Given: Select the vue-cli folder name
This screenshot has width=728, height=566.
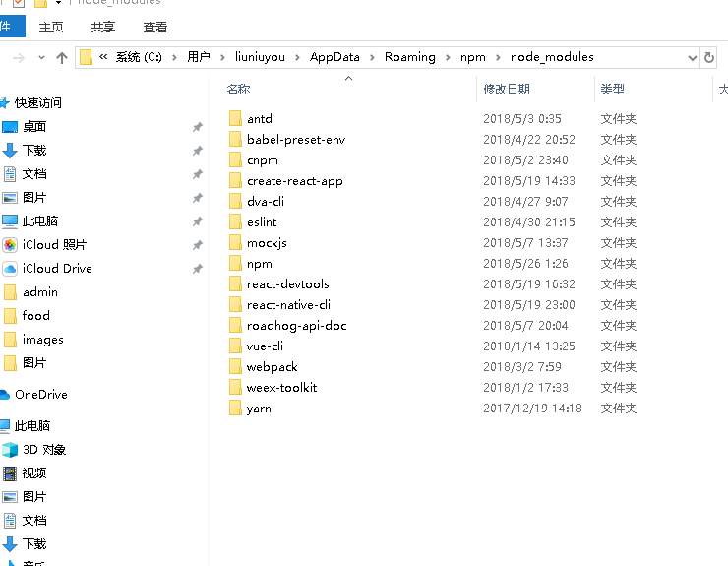Looking at the screenshot, I should tap(265, 346).
